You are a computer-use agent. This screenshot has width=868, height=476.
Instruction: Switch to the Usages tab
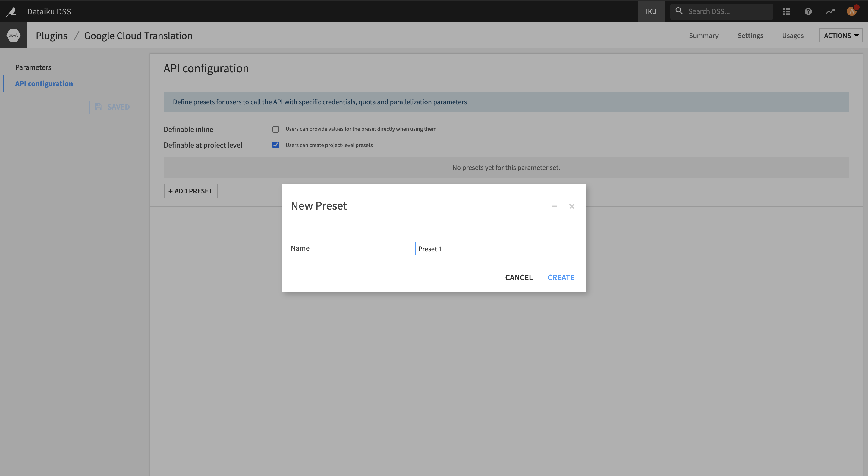pyautogui.click(x=793, y=35)
